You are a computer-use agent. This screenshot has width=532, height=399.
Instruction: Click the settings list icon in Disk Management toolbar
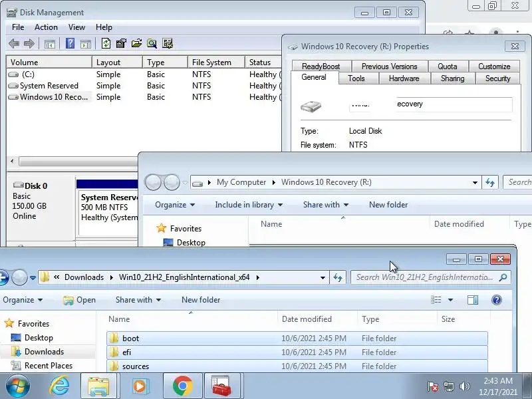tap(168, 43)
